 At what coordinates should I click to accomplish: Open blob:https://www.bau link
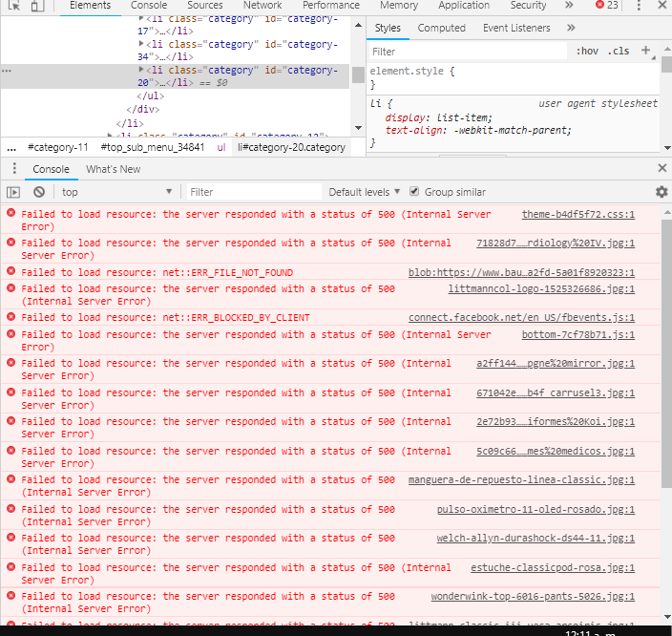521,273
